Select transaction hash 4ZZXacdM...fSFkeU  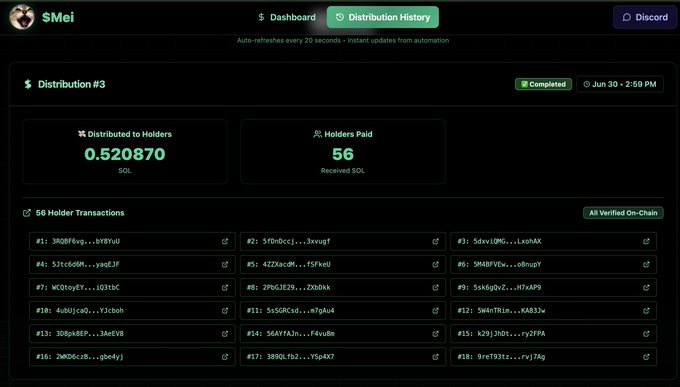[x=296, y=264]
